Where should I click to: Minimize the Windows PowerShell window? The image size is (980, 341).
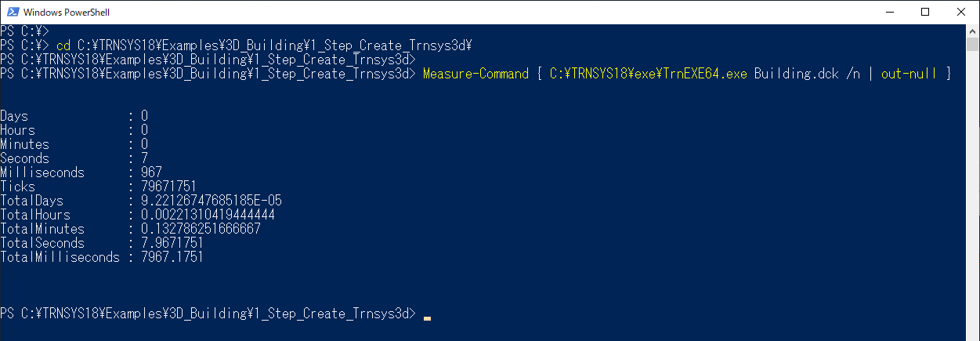[890, 13]
